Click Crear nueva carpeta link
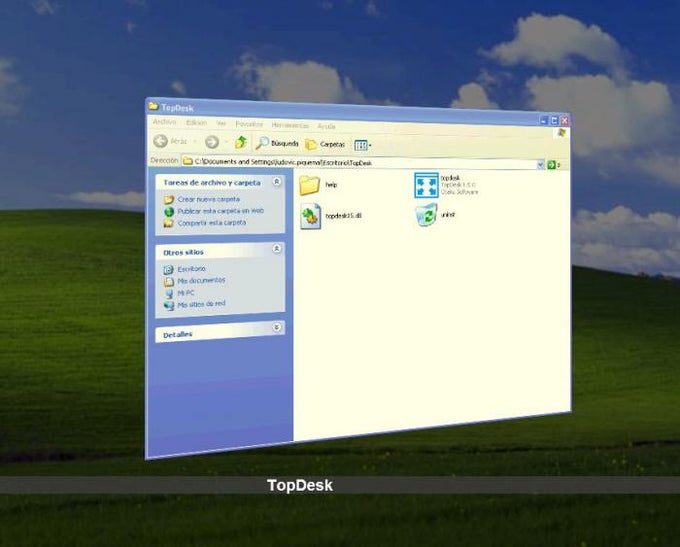Image resolution: width=680 pixels, height=547 pixels. click(x=209, y=199)
